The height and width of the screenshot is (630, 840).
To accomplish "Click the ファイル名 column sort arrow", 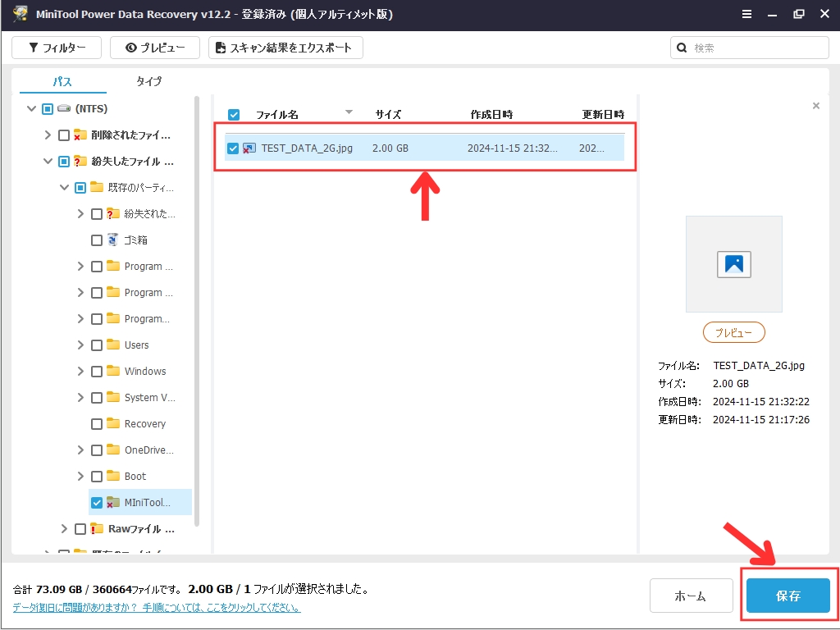I will [x=349, y=112].
